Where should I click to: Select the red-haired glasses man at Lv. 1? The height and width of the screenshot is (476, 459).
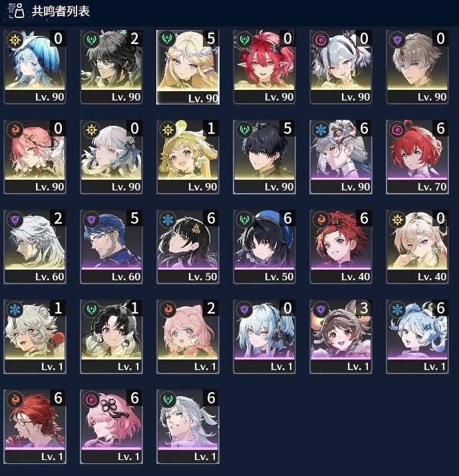[35, 426]
